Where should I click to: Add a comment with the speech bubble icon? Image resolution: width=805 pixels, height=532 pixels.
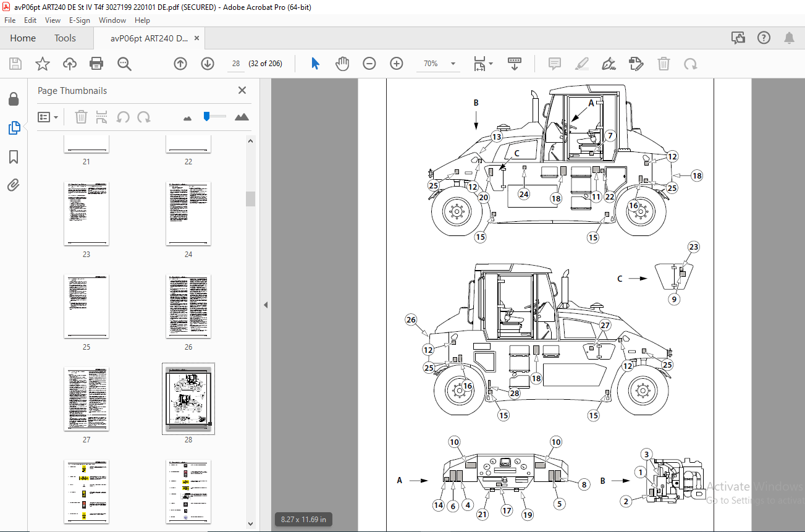click(555, 64)
